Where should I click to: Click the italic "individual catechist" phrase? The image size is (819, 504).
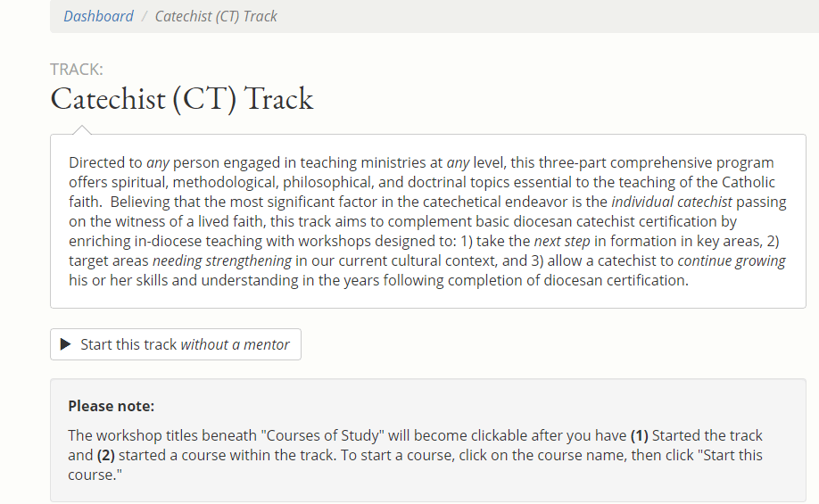pyautogui.click(x=671, y=202)
